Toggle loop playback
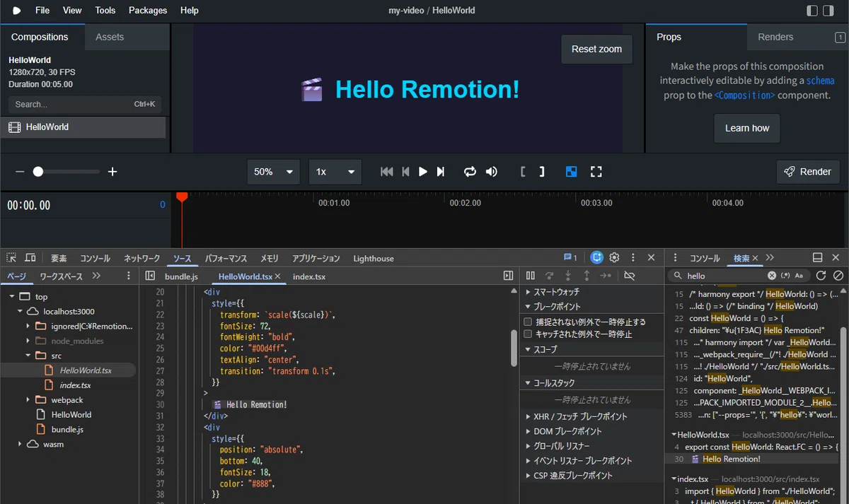 (470, 172)
